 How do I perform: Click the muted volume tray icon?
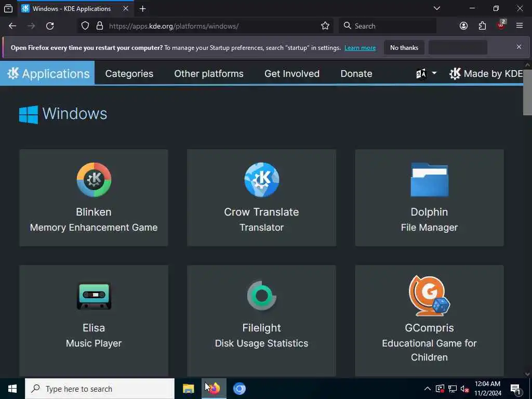[465, 389]
